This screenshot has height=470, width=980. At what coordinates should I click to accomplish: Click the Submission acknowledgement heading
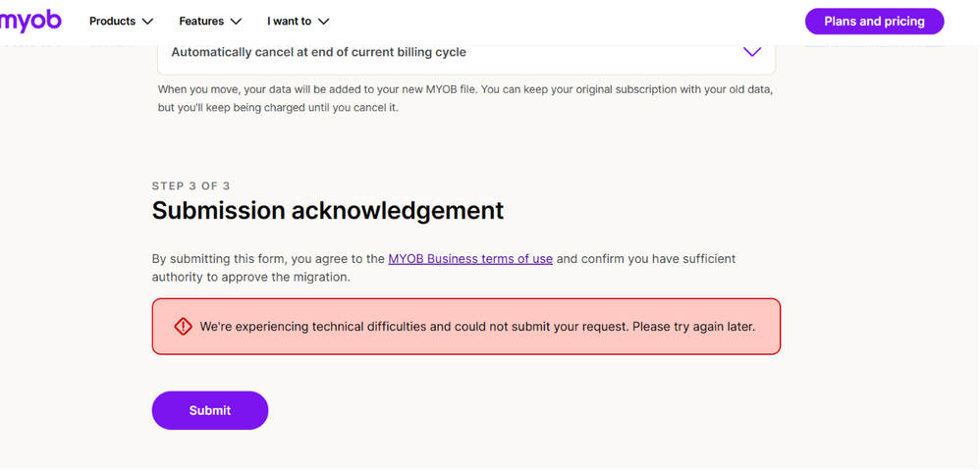[x=328, y=211]
